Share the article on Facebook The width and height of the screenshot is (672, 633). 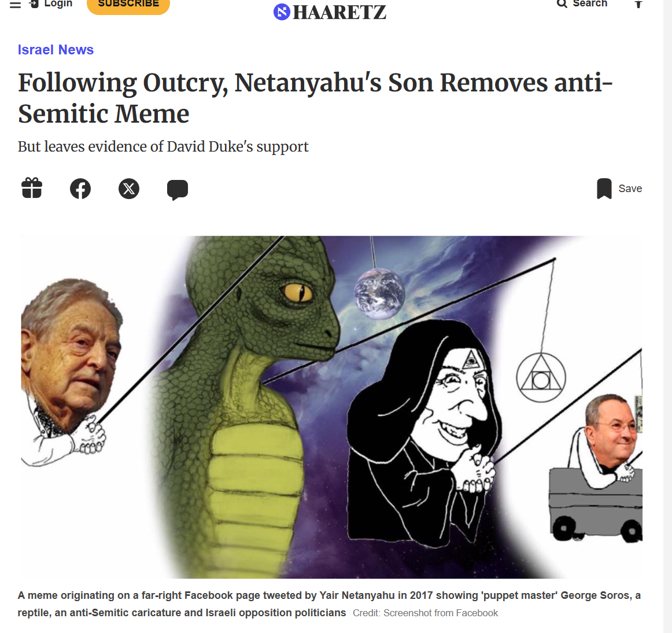(80, 189)
